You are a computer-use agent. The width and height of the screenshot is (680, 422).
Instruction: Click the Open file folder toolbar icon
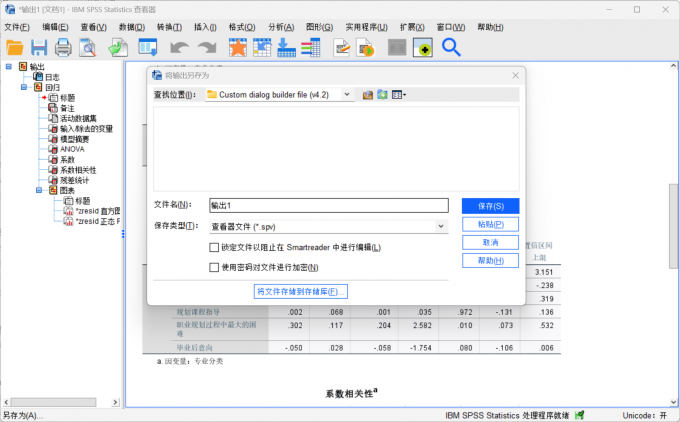pyautogui.click(x=15, y=47)
